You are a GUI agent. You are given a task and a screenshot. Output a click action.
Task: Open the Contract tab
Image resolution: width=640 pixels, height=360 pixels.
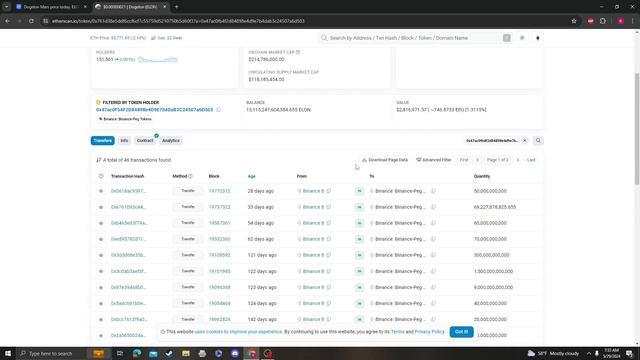(145, 140)
